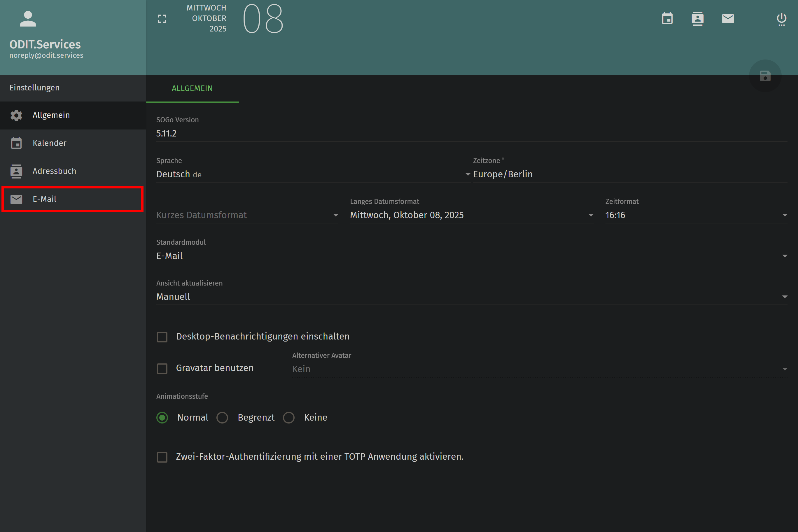Enable Zwei-Faktor-Authentifizierung TOTP checkbox
This screenshot has height=532, width=798.
pos(162,457)
